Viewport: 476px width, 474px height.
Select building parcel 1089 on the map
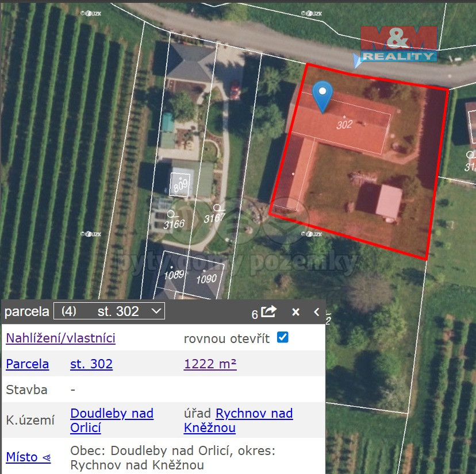pyautogui.click(x=174, y=274)
